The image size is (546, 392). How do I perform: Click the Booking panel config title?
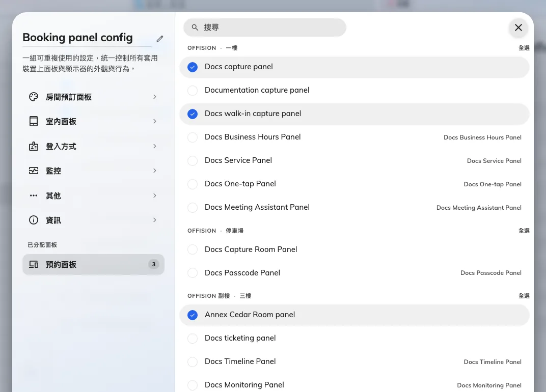[x=77, y=38]
